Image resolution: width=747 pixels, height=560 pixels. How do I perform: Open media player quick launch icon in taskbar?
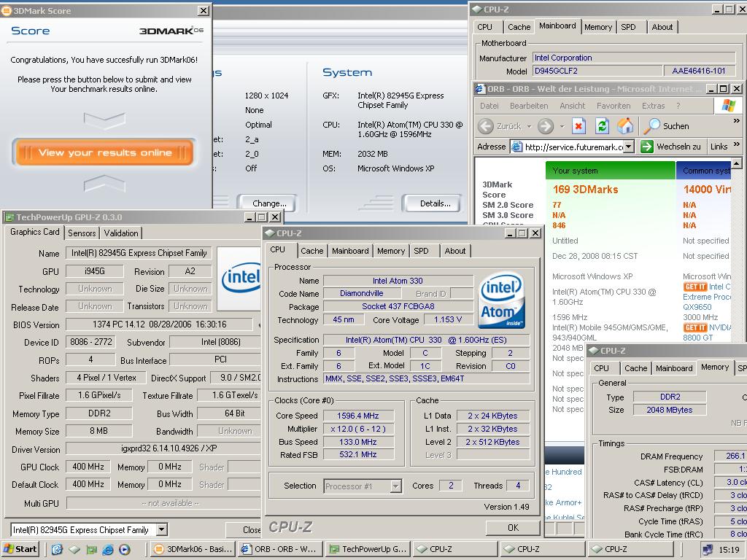[125, 550]
